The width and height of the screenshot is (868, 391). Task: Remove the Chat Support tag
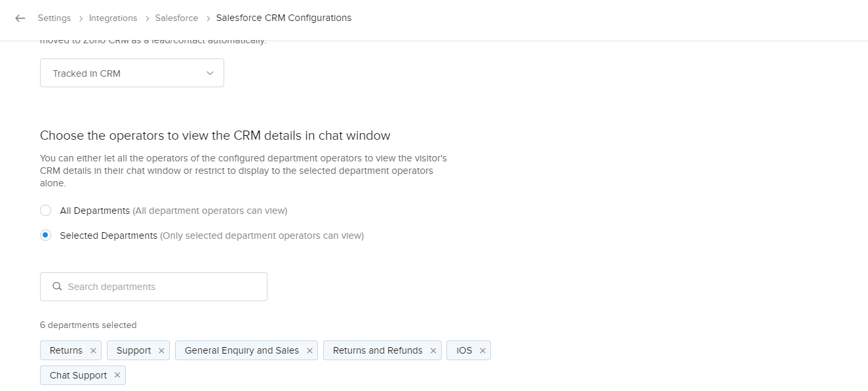[117, 375]
